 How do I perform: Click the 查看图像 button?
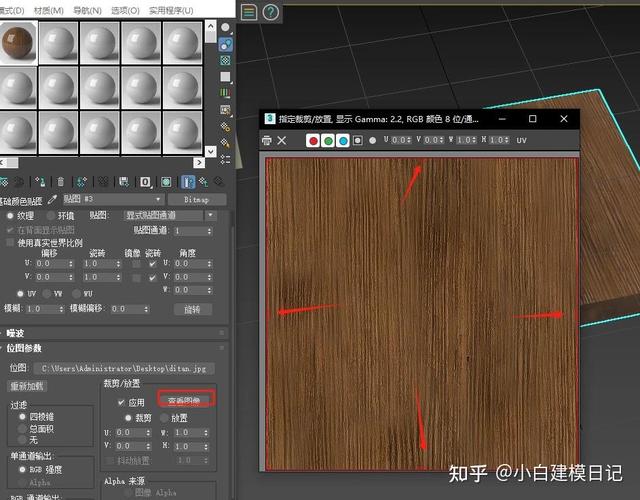point(184,400)
